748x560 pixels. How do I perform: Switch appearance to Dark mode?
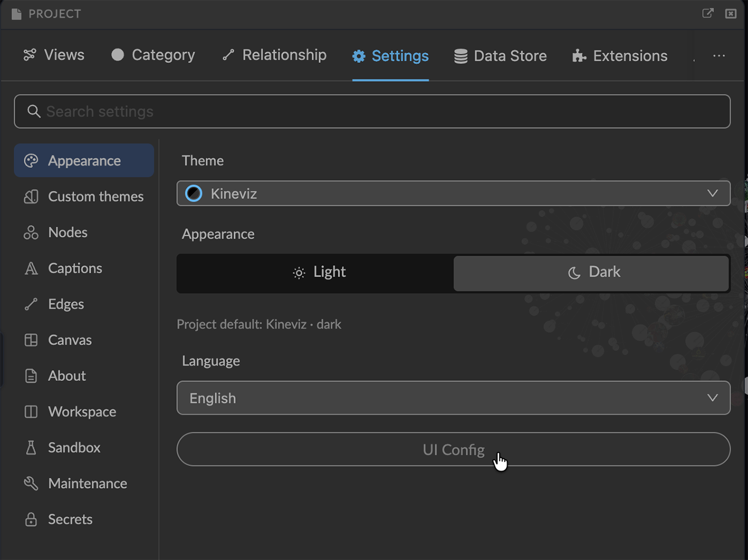[x=592, y=273]
